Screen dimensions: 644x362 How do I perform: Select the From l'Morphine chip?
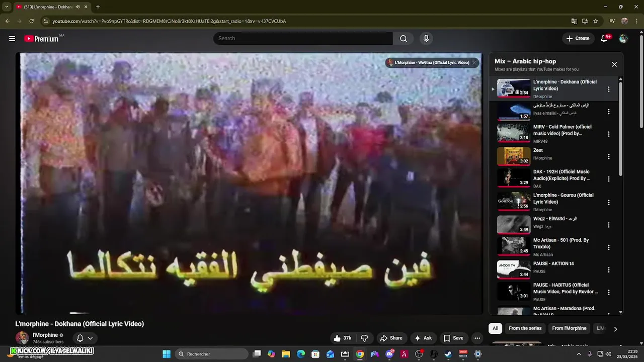[x=569, y=328]
